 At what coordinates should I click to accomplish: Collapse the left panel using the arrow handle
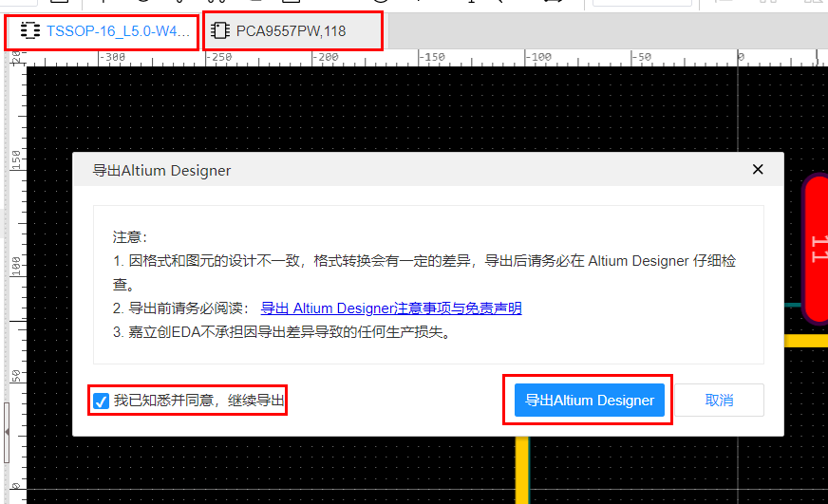(7, 432)
